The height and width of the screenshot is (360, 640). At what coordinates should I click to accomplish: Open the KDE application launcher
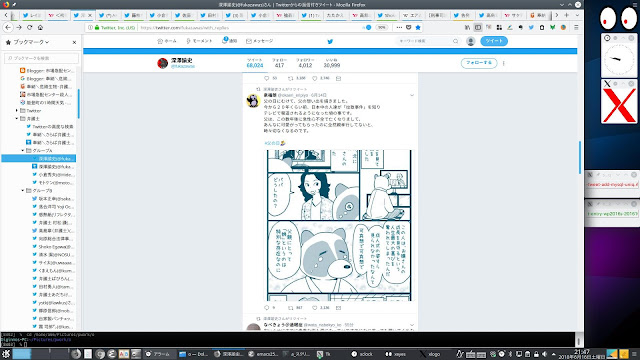[6, 354]
